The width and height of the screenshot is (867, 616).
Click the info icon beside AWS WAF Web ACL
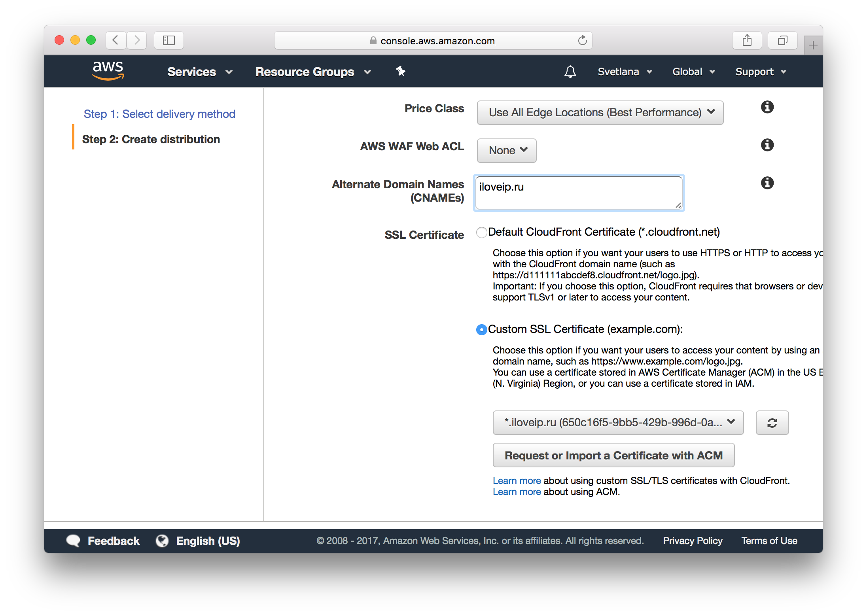coord(767,145)
